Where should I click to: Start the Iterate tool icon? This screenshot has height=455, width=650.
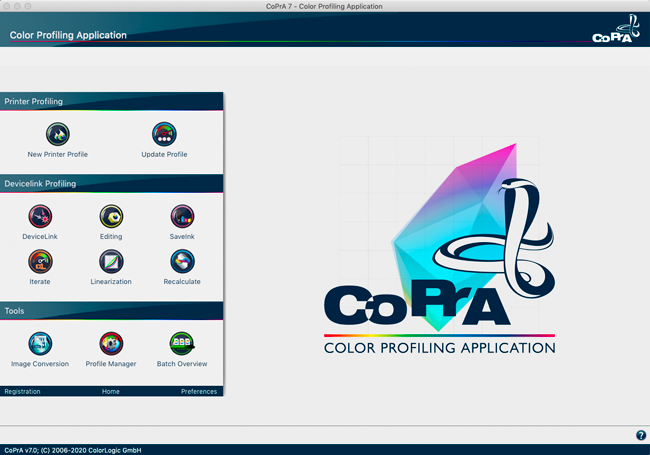(x=40, y=261)
